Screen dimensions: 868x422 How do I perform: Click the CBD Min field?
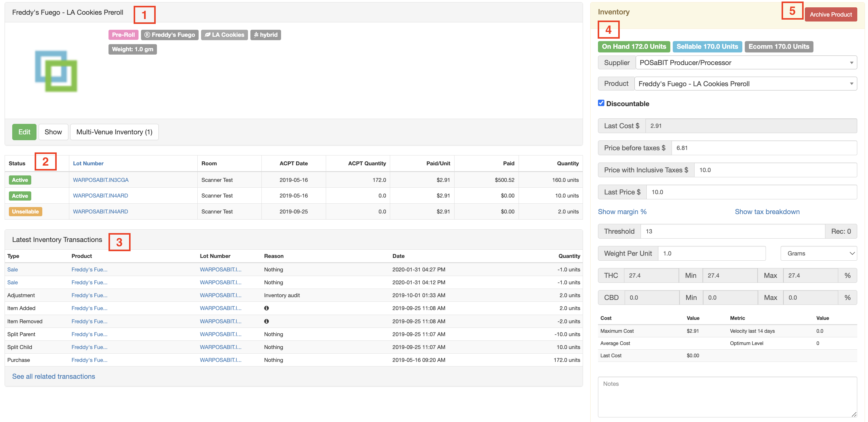[730, 297]
